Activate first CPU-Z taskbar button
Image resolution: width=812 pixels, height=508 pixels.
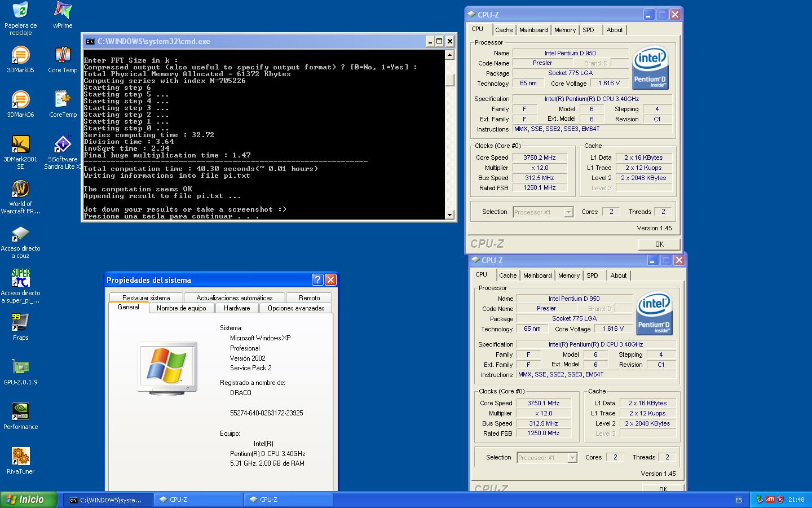click(198, 500)
